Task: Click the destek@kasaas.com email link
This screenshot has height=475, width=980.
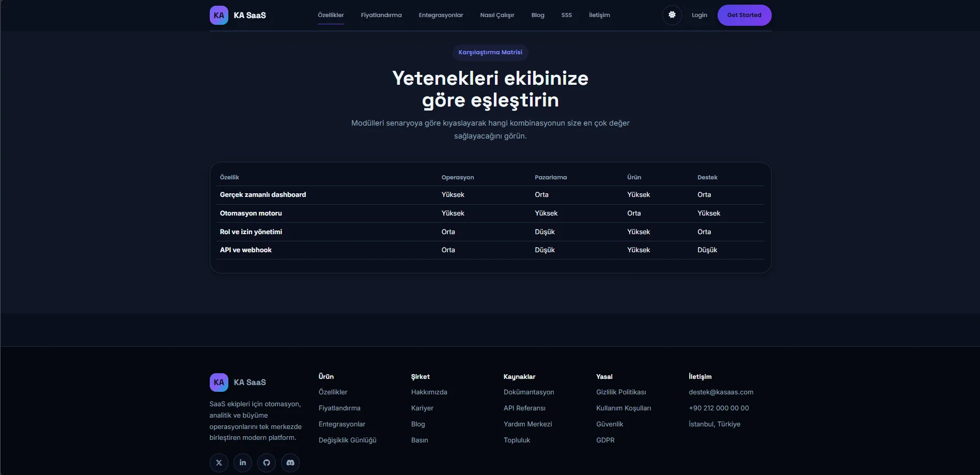Action: coord(721,392)
